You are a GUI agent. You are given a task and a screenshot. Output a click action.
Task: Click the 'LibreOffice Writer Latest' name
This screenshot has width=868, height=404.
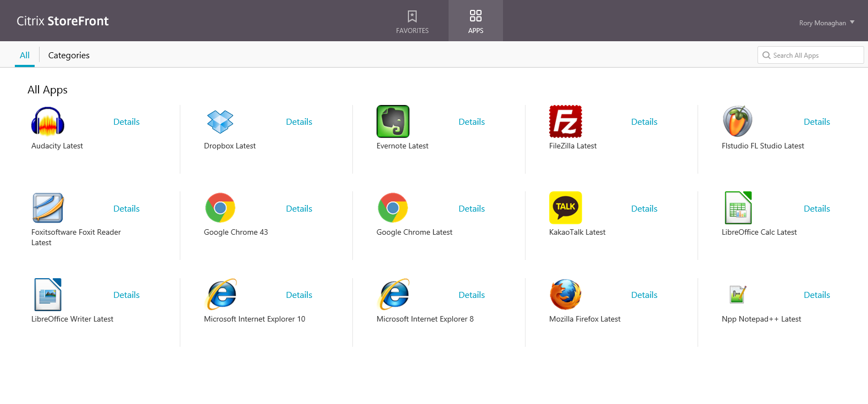73,319
